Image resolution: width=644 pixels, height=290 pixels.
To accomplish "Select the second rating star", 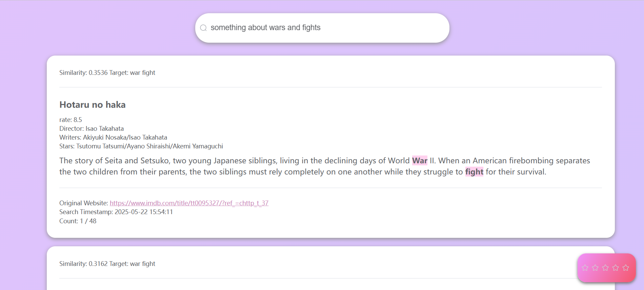I will click(595, 268).
